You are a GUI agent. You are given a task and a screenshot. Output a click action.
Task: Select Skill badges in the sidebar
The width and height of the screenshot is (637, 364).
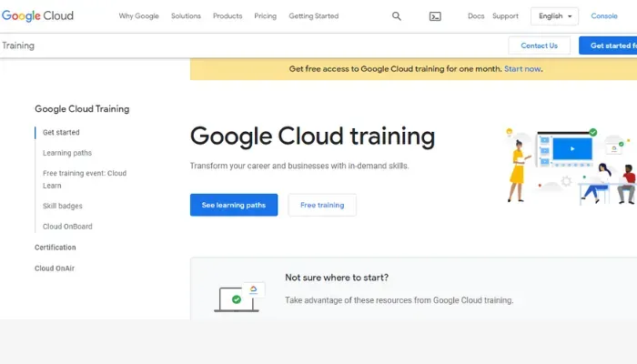coord(63,206)
